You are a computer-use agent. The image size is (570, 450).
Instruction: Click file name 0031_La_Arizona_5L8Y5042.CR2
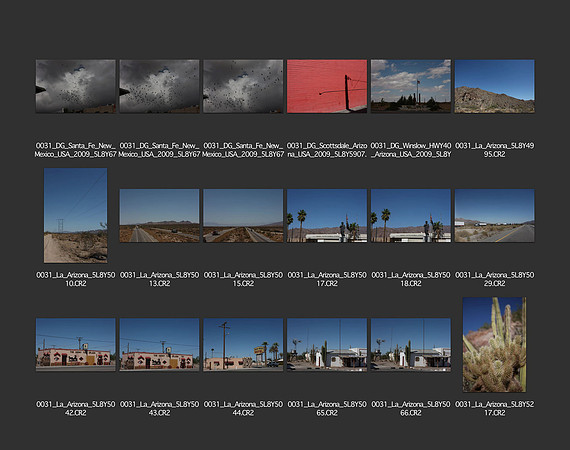(76, 409)
